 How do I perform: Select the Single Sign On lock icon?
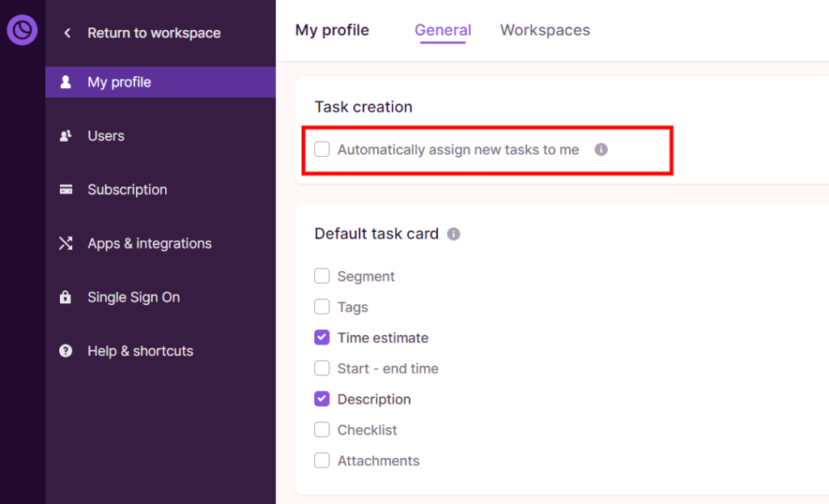pyautogui.click(x=66, y=297)
